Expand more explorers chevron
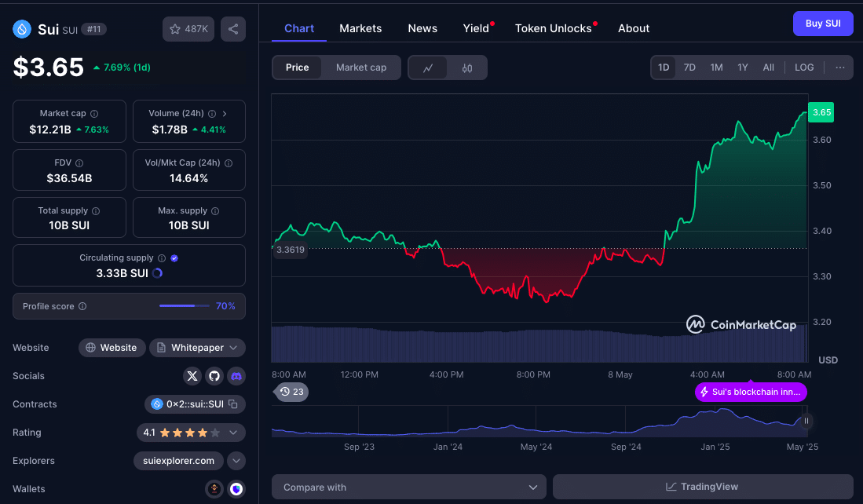 236,461
